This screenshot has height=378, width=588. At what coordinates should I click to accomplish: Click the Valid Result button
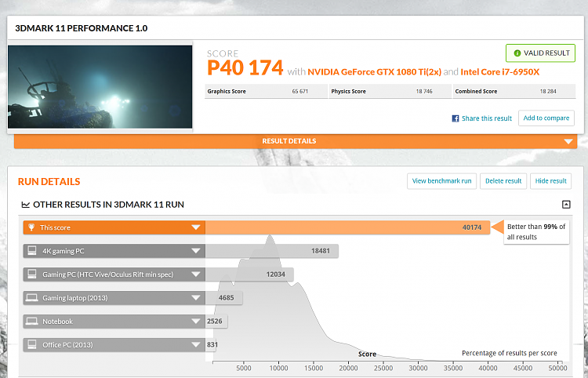pyautogui.click(x=540, y=53)
